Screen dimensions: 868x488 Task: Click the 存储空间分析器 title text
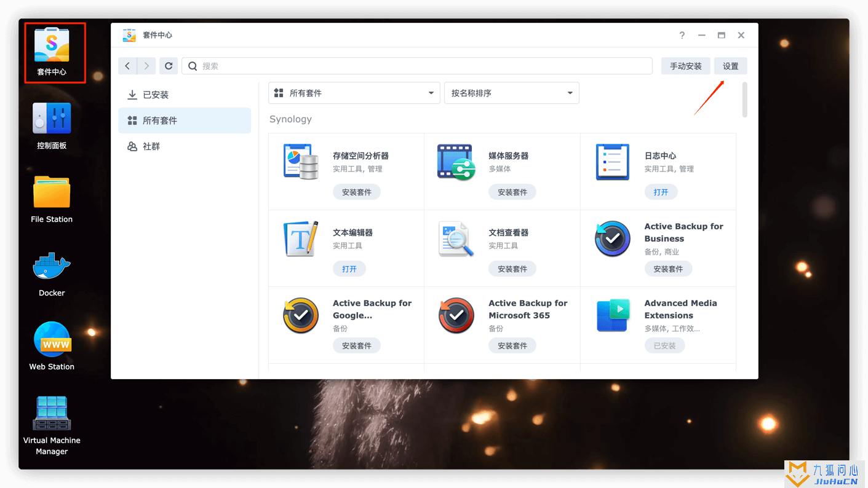(360, 156)
